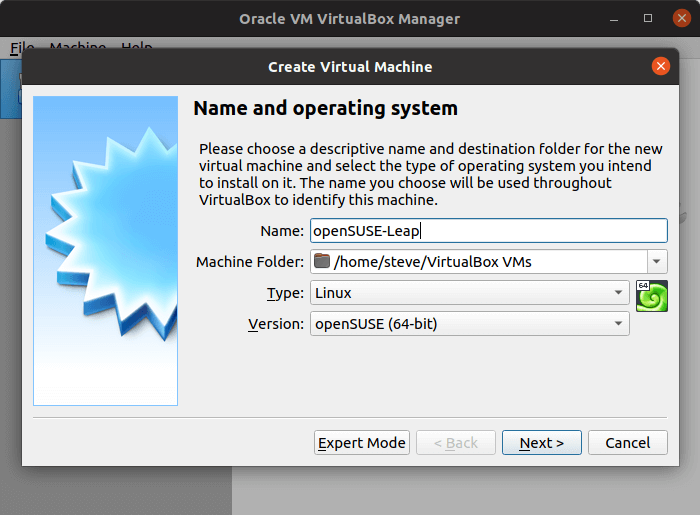The height and width of the screenshot is (515, 700).
Task: Cancel the virtual machine creation
Action: point(628,443)
